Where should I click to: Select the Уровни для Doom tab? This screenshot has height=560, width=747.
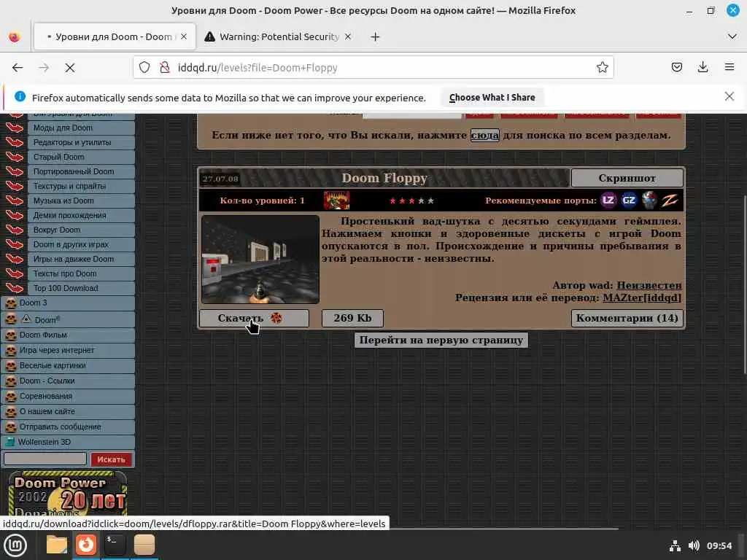pyautogui.click(x=115, y=36)
